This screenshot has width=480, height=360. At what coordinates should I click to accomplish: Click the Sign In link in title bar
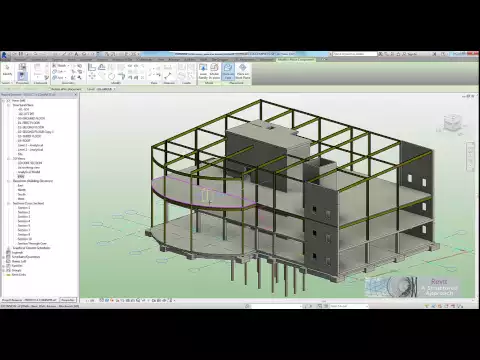coord(412,54)
